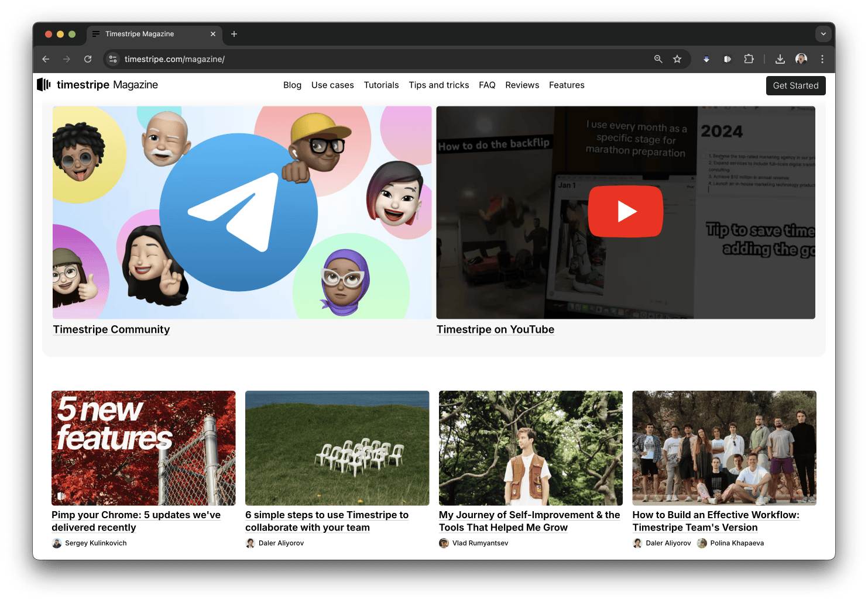
Task: Click the white chairs on grass thumbnail
Action: click(x=337, y=448)
